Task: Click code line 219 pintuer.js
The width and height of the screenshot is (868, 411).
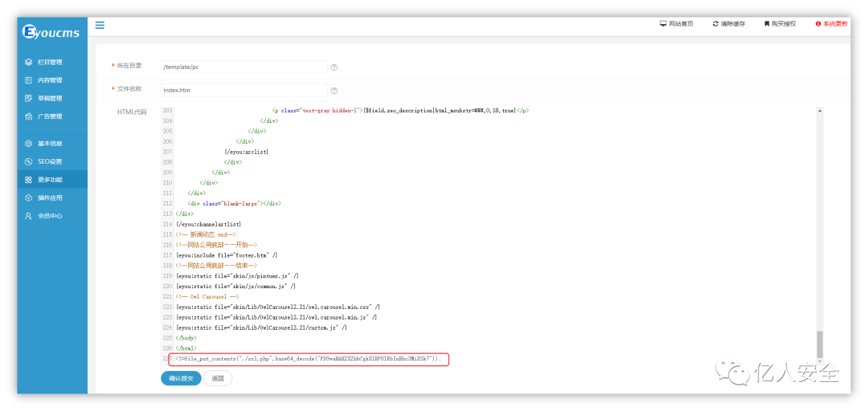Action: point(237,275)
